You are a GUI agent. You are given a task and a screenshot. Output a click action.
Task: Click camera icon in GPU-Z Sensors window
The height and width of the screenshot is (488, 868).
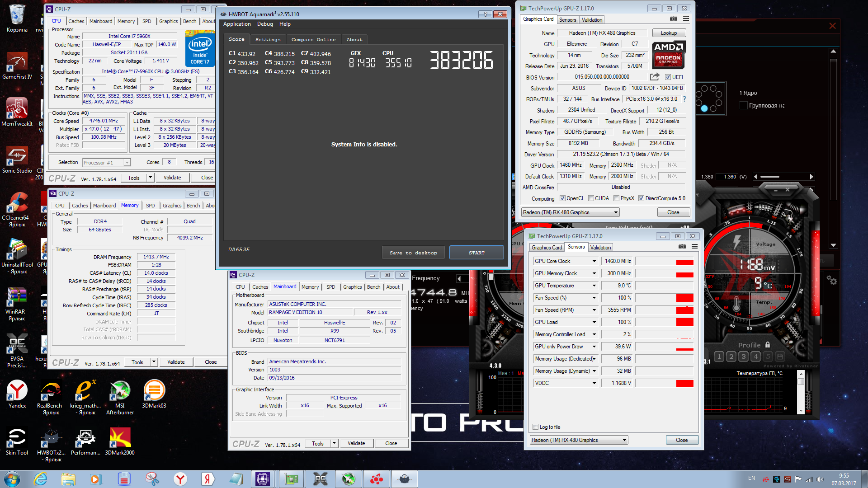tap(682, 247)
